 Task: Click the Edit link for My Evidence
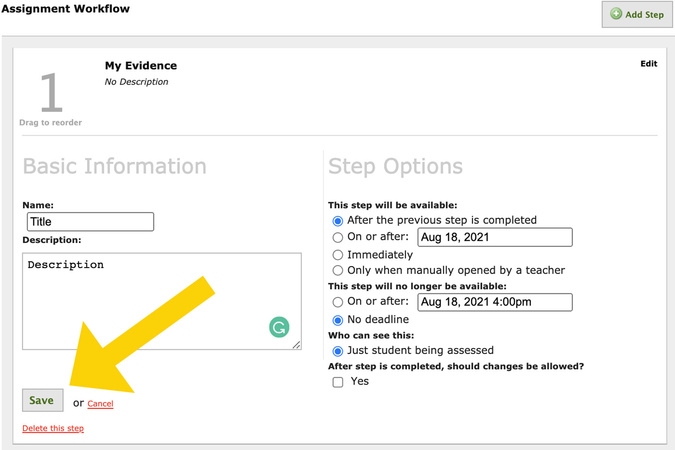pos(648,64)
